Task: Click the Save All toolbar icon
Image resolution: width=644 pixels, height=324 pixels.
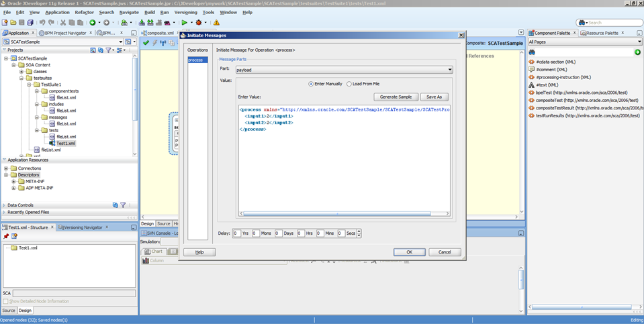Action: point(30,23)
